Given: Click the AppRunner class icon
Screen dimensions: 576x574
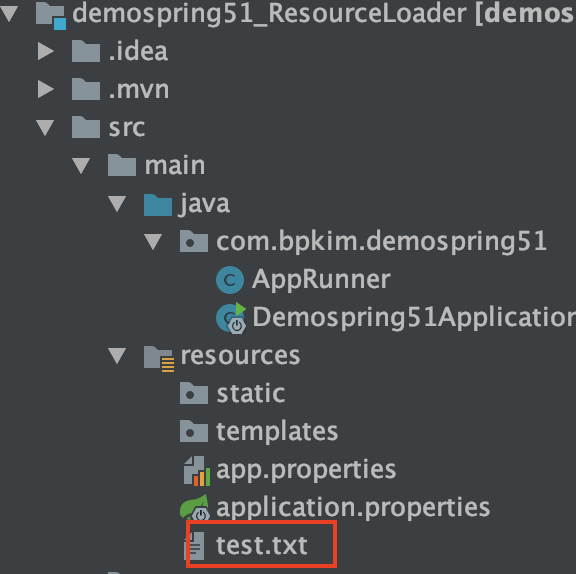Looking at the screenshot, I should pyautogui.click(x=230, y=280).
